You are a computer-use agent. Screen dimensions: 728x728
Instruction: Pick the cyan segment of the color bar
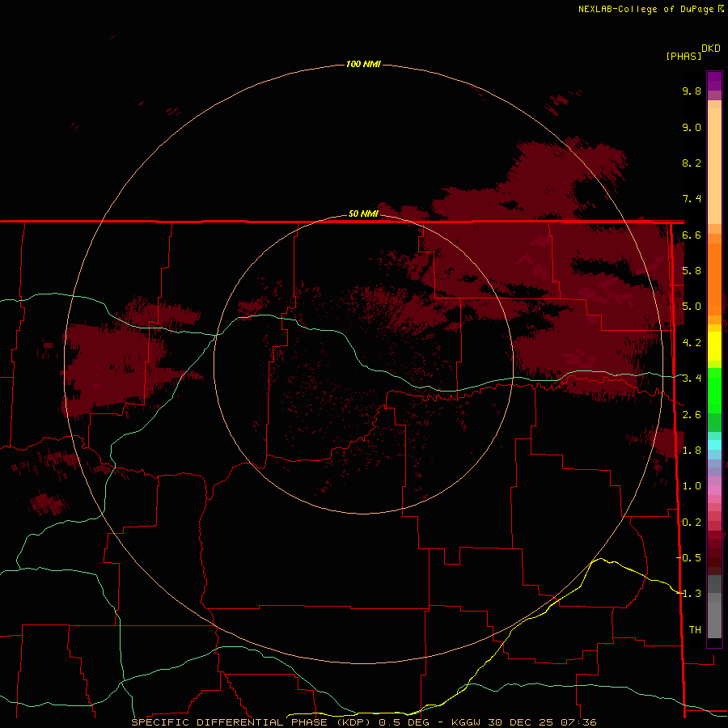point(714,445)
